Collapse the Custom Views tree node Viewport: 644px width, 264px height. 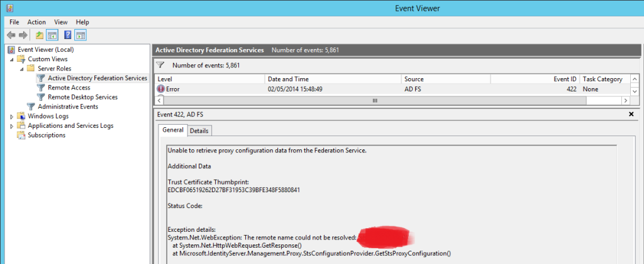pos(12,59)
